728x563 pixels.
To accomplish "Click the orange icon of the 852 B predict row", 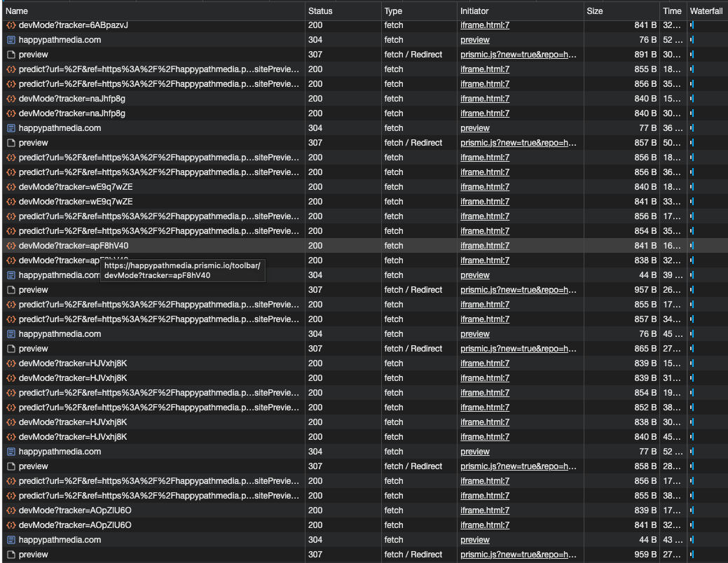I will [x=11, y=408].
